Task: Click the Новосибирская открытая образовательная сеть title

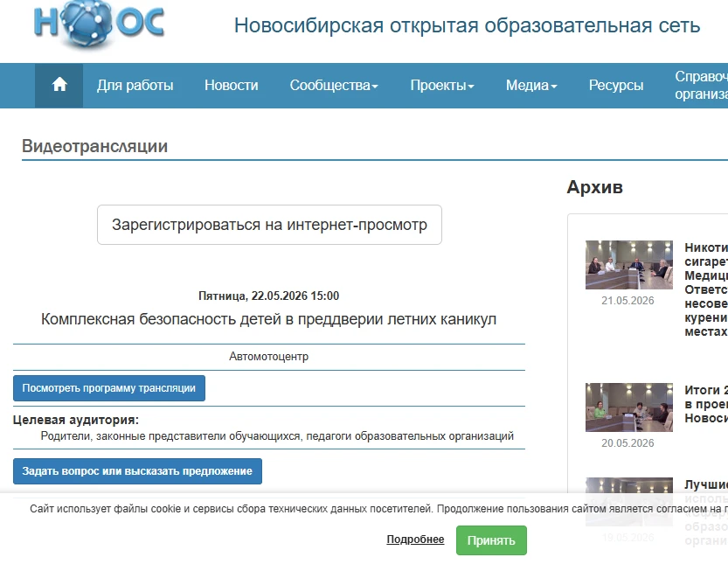Action: point(467,25)
